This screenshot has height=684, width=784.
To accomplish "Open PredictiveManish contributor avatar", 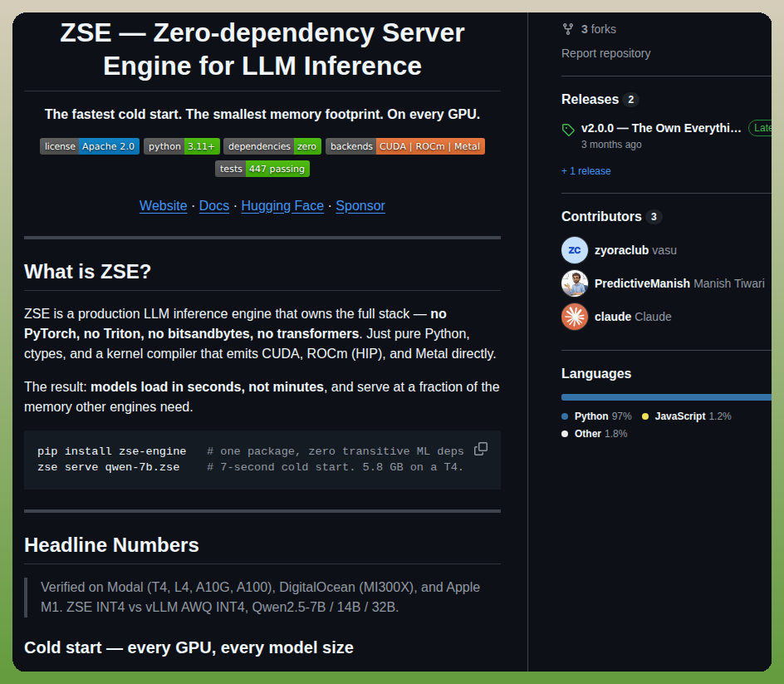I will click(575, 283).
